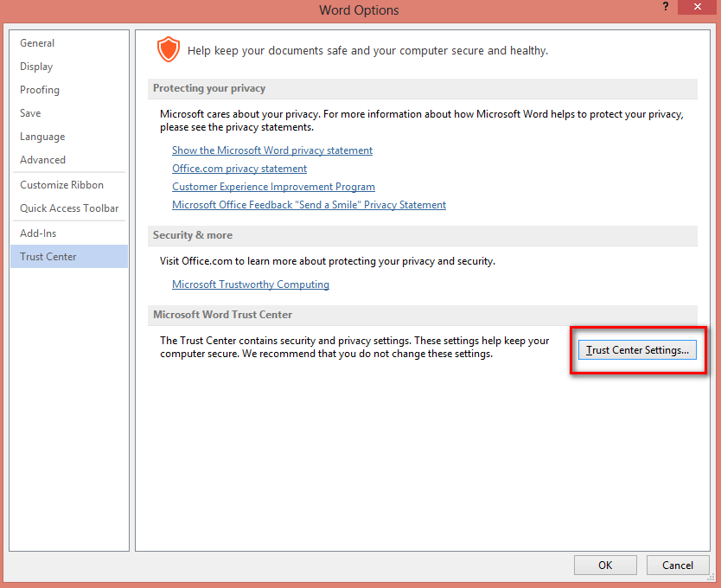Click the resize grip at dialog corner
Screen dimensions: 721x588
coord(711,578)
